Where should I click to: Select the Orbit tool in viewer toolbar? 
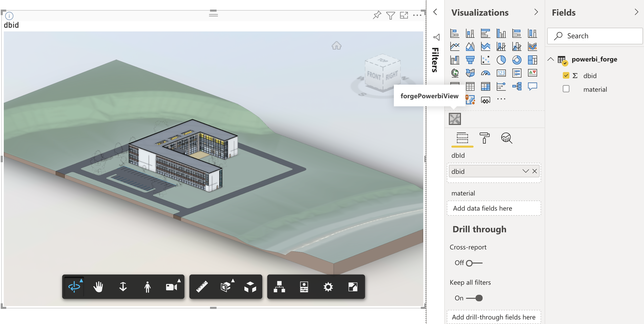pos(74,287)
